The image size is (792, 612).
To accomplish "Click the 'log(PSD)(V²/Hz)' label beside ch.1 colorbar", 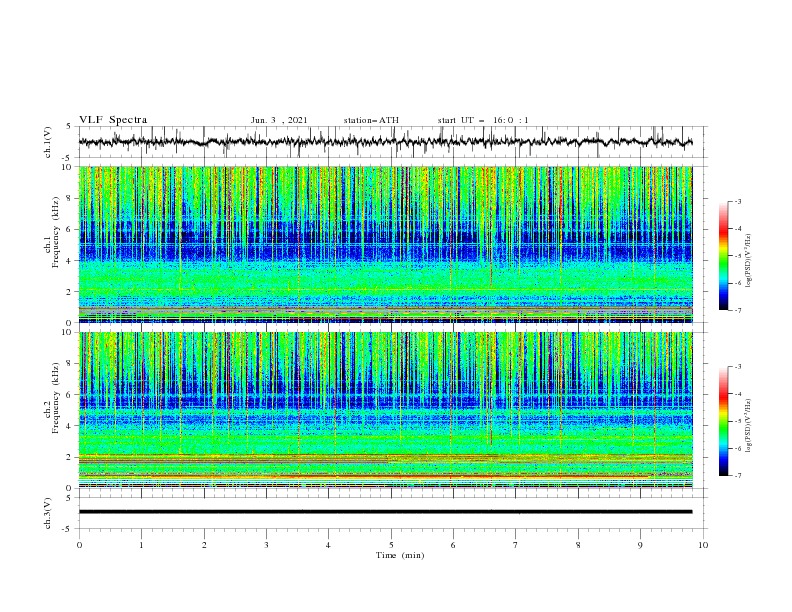I will coord(749,261).
